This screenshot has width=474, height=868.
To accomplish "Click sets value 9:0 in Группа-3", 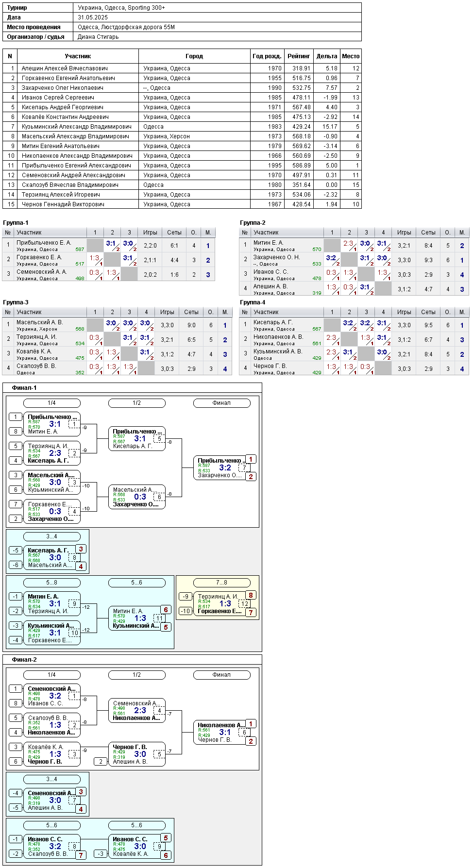I will [x=191, y=325].
